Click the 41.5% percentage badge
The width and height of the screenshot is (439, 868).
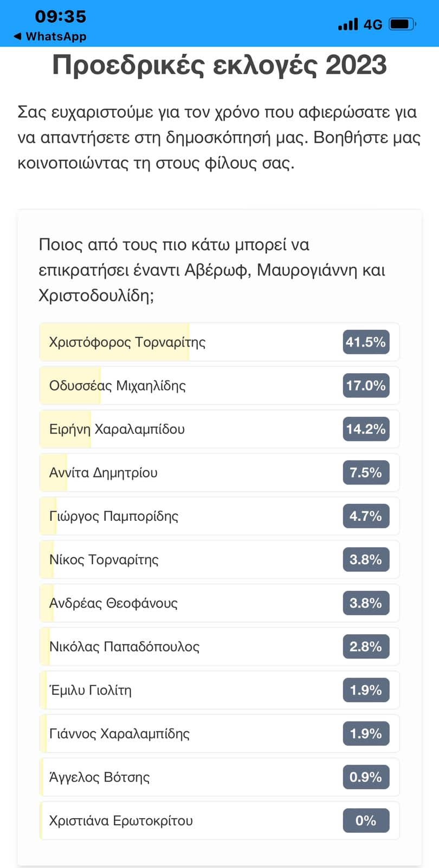pyautogui.click(x=366, y=342)
